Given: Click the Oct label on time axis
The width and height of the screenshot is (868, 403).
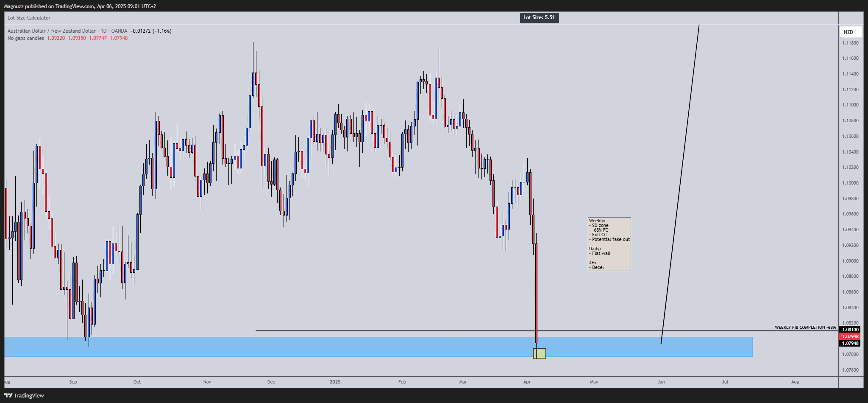Looking at the screenshot, I should tap(137, 382).
